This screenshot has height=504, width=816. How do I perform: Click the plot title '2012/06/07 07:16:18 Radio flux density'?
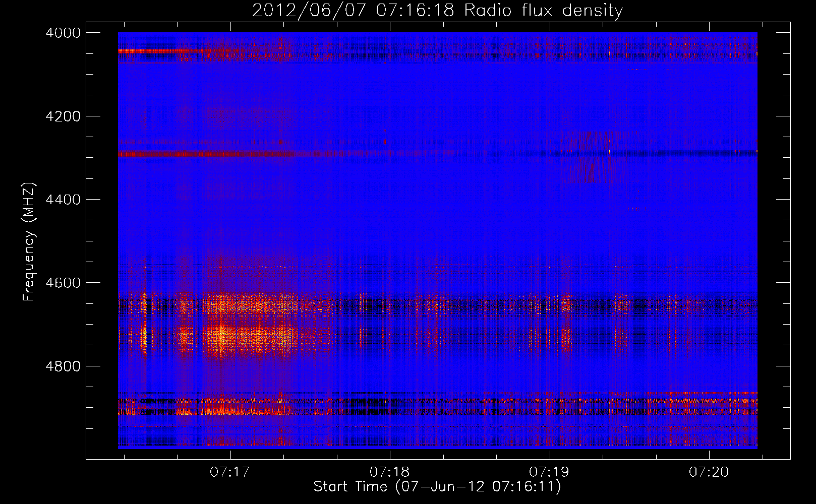pyautogui.click(x=437, y=10)
